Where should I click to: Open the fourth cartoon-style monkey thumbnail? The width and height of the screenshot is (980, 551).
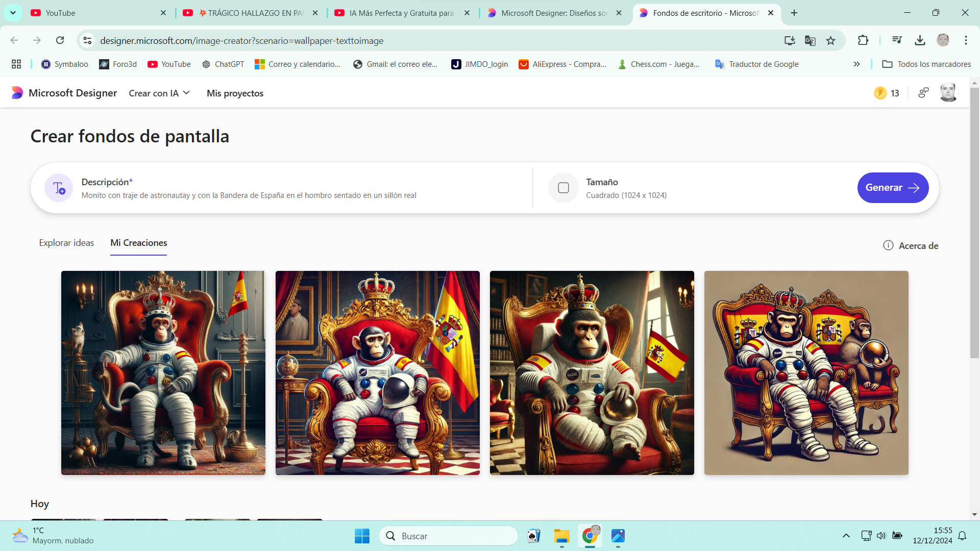click(x=806, y=373)
